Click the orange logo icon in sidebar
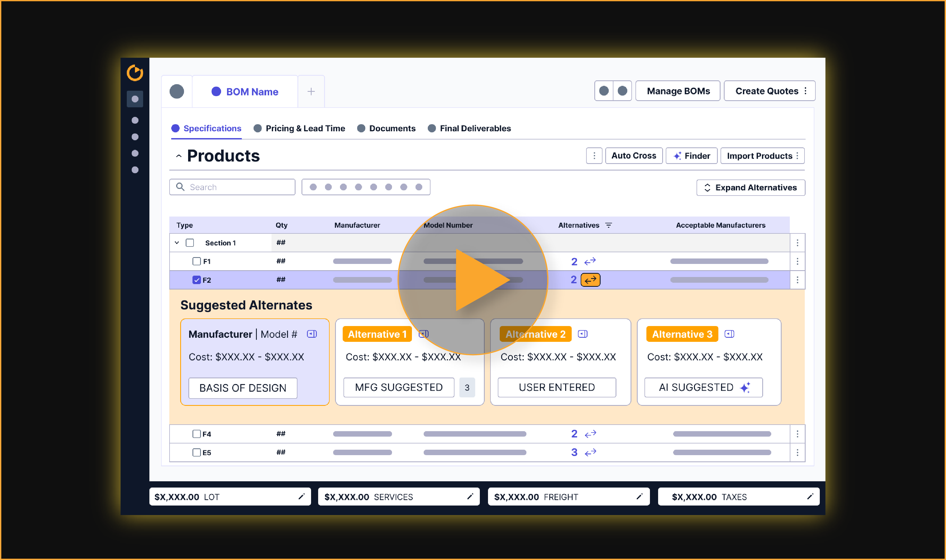The image size is (946, 560). click(135, 72)
